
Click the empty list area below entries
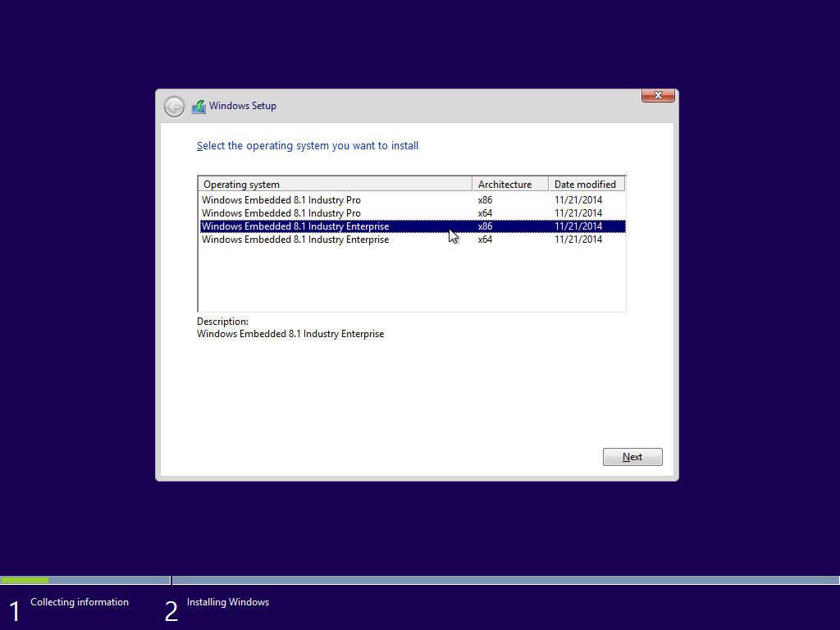(410, 279)
